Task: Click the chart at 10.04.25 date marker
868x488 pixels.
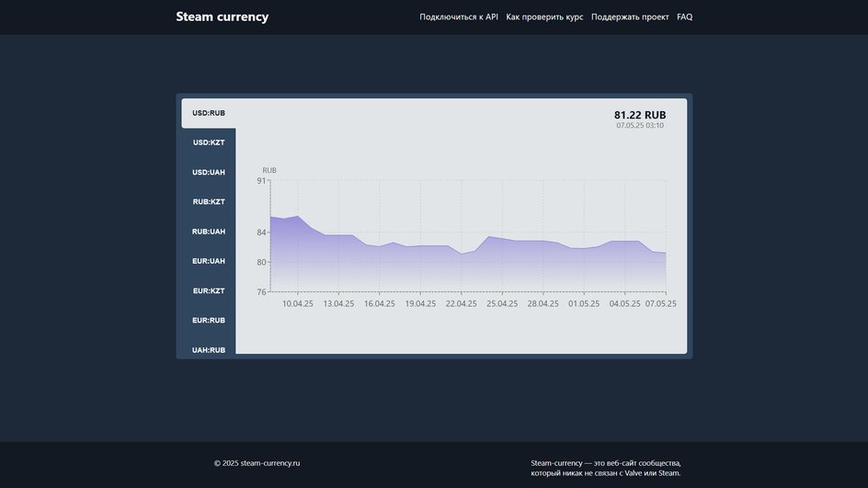Action: point(298,304)
